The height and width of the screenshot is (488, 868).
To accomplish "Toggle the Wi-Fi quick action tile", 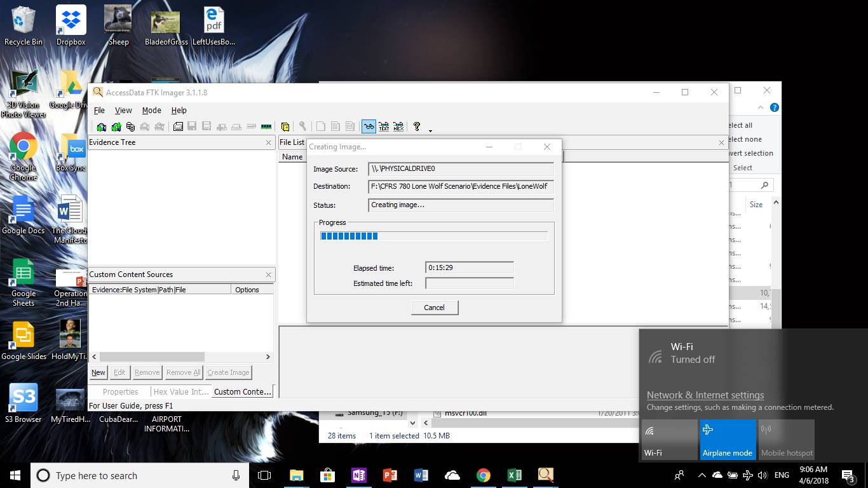I will 669,439.
